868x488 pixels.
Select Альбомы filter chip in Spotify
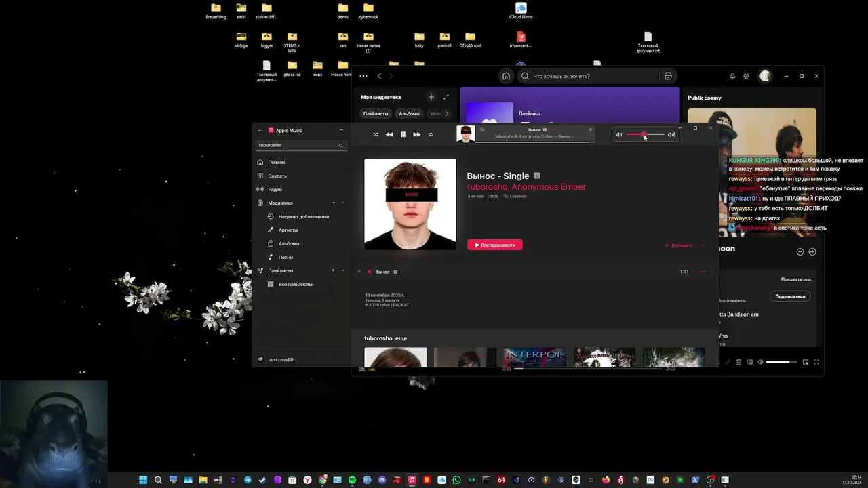pyautogui.click(x=409, y=114)
